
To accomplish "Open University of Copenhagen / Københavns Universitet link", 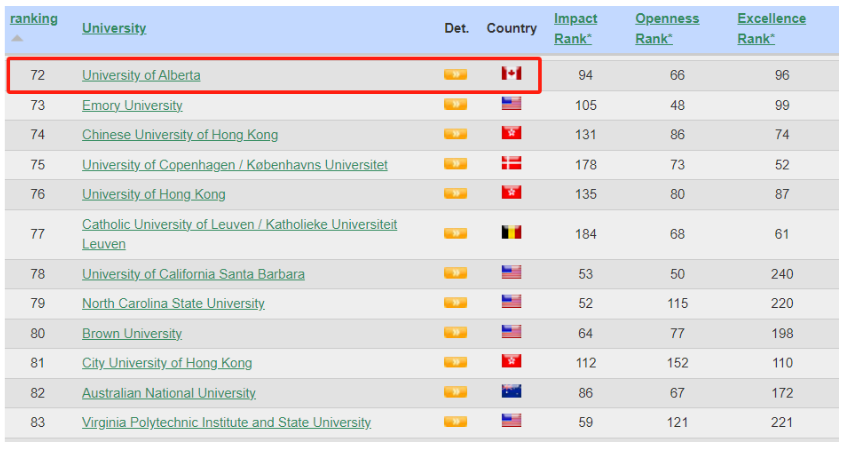I will [x=235, y=165].
